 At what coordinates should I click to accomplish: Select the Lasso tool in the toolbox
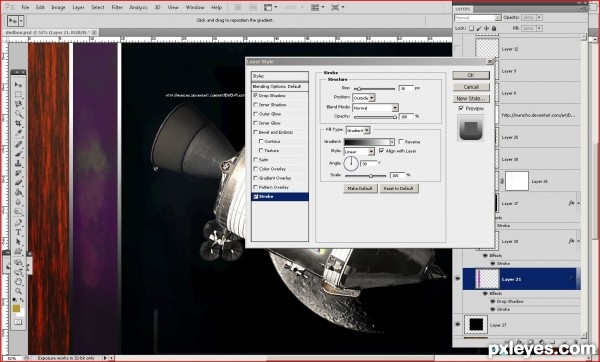pos(18,104)
